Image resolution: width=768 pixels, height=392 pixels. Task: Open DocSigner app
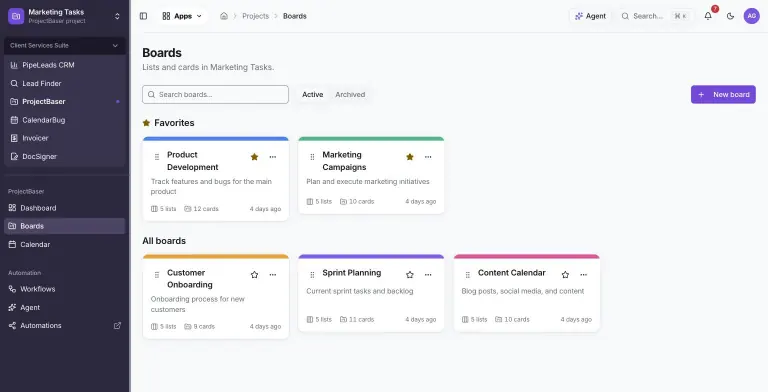[65, 157]
